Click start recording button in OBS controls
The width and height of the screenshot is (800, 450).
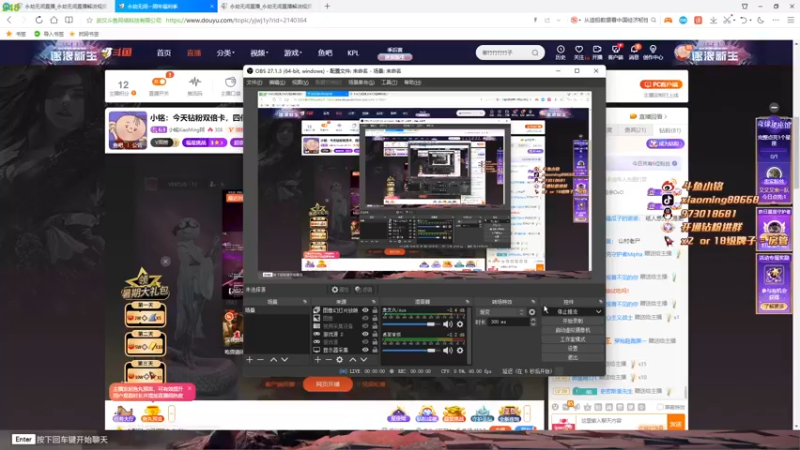(x=572, y=321)
